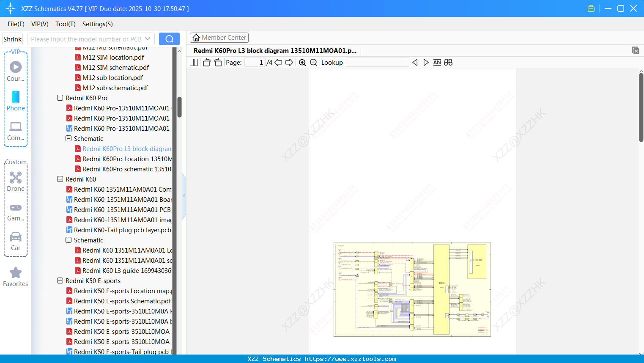The image size is (644, 363).
Task: Open the binoculars search tool
Action: tap(448, 62)
